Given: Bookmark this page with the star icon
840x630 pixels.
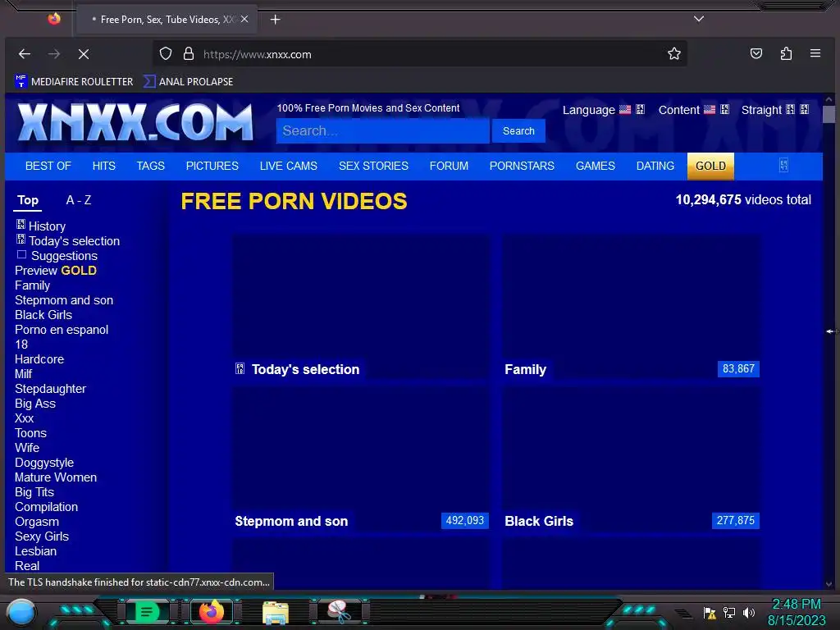Looking at the screenshot, I should tap(674, 53).
